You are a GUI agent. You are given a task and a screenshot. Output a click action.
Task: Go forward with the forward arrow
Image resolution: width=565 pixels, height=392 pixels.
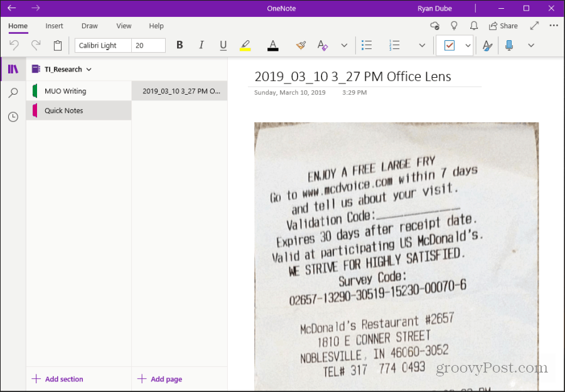tap(35, 8)
